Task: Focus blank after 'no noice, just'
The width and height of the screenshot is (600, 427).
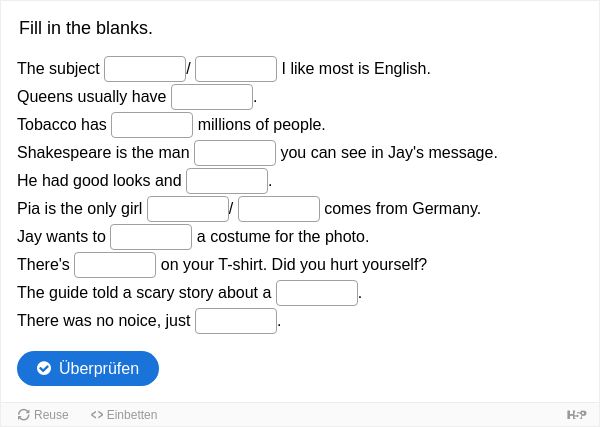Action: (x=236, y=321)
